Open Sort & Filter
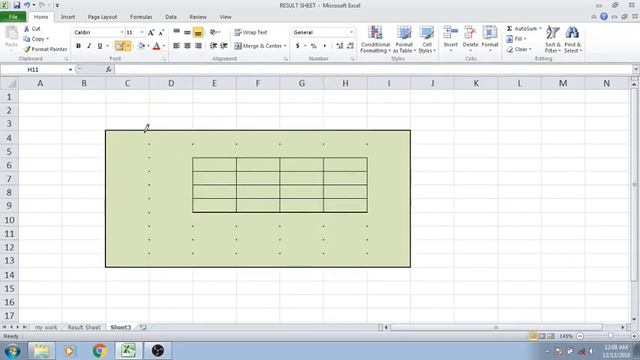 point(553,39)
